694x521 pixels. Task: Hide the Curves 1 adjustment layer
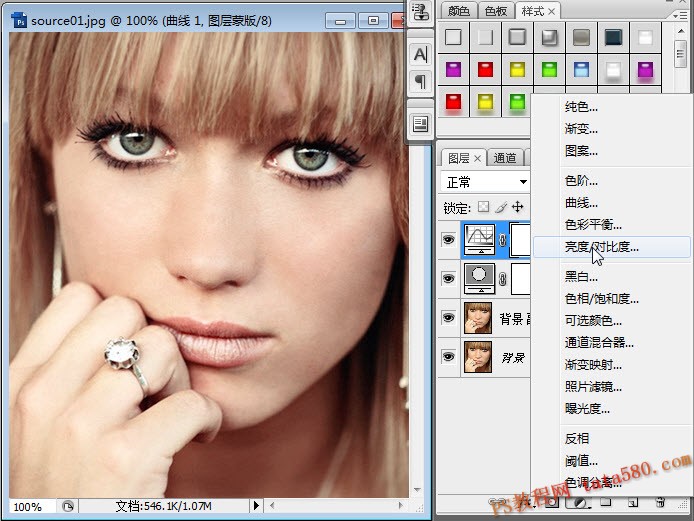[448, 239]
